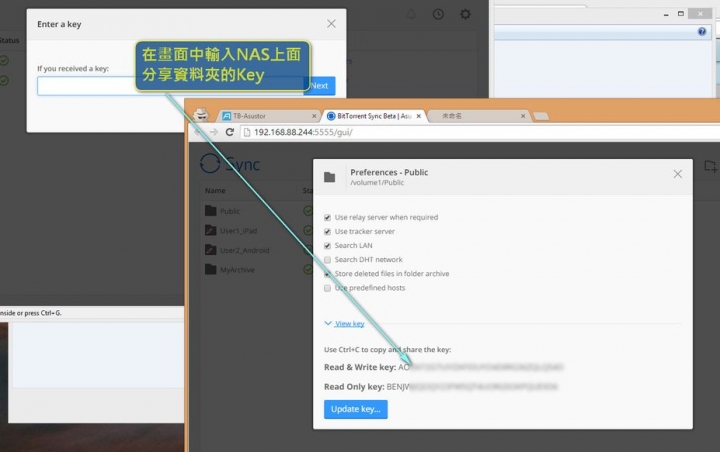Click the User1_iPad folder icon
This screenshot has width=720, height=452.
click(x=211, y=230)
